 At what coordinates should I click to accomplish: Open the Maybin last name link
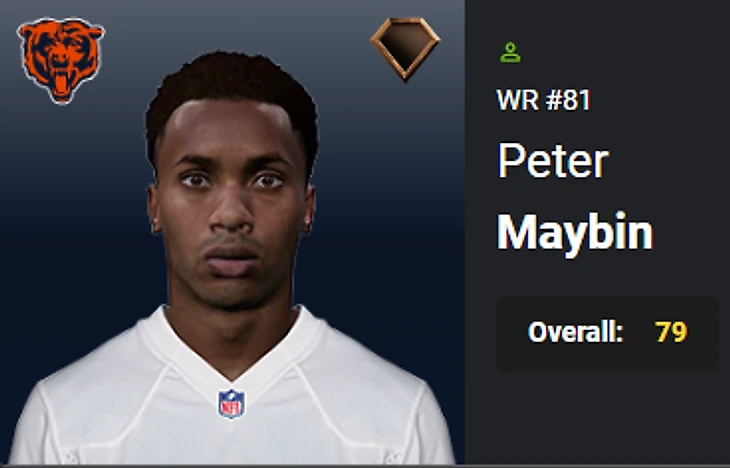coord(575,233)
